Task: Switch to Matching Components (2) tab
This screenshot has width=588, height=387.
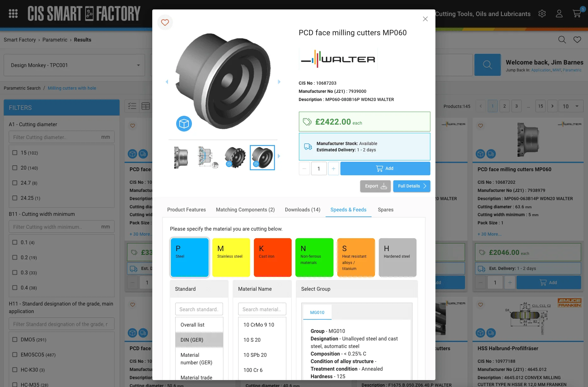Action: click(245, 210)
